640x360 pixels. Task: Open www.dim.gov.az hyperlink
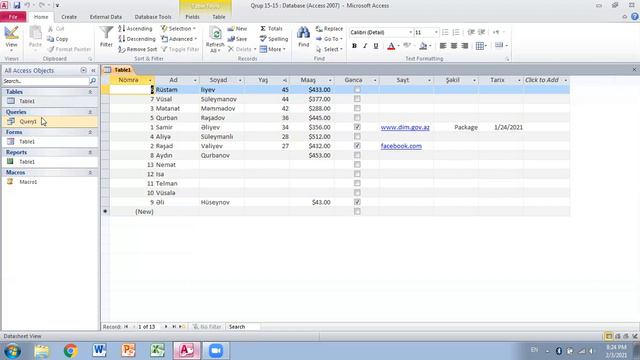click(405, 127)
